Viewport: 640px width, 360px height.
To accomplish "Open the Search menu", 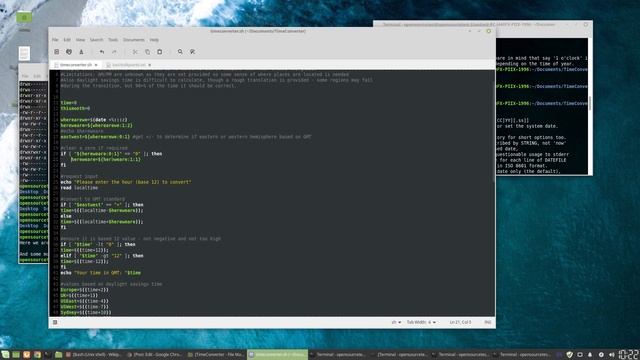I will 96,40.
